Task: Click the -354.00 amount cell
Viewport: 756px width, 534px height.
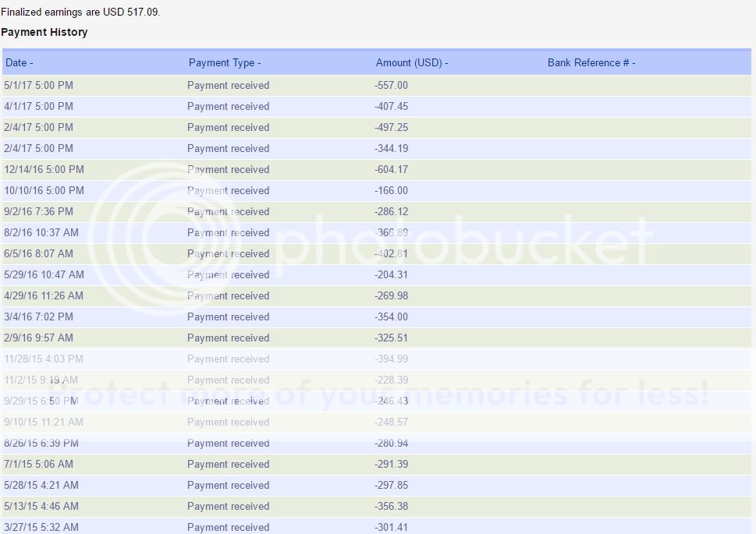Action: (392, 317)
